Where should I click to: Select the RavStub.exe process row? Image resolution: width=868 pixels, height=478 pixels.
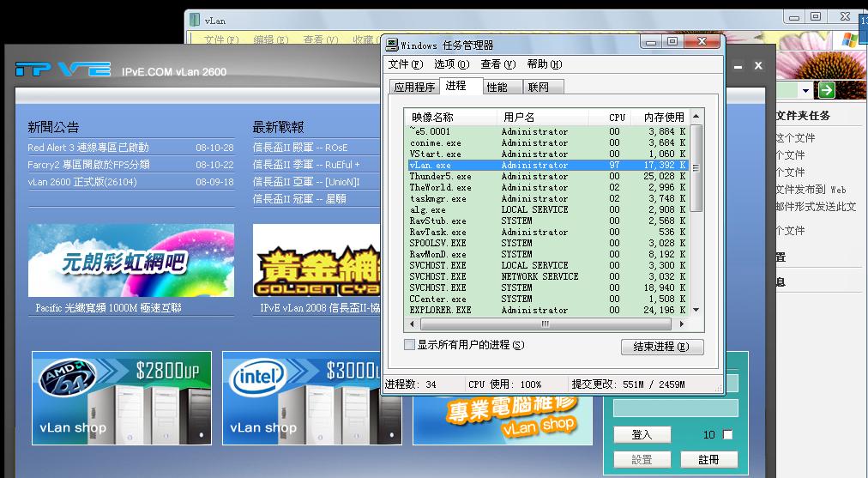(547, 221)
